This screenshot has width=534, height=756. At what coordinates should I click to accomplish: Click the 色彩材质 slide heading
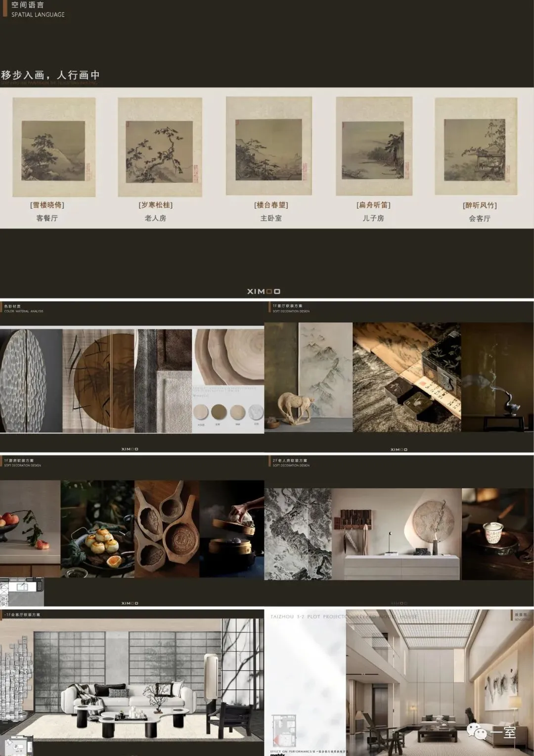tap(12, 306)
